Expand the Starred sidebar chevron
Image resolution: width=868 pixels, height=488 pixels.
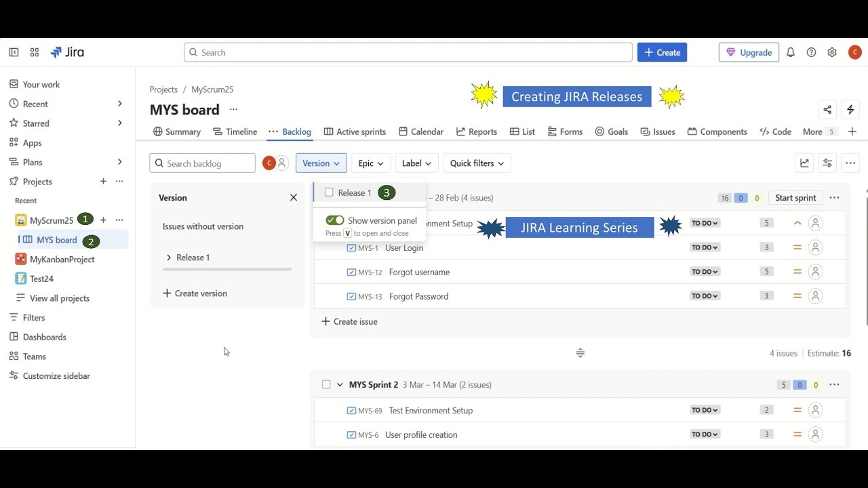(119, 123)
